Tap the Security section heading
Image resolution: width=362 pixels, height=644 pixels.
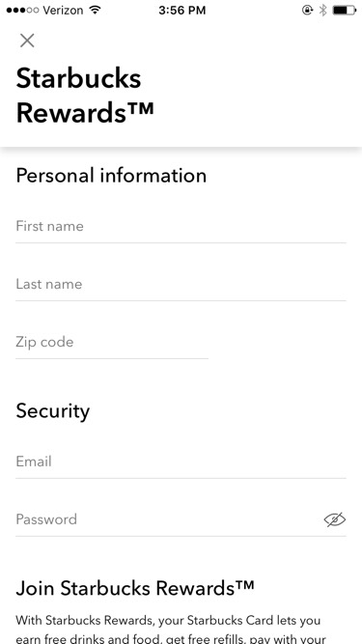point(52,410)
